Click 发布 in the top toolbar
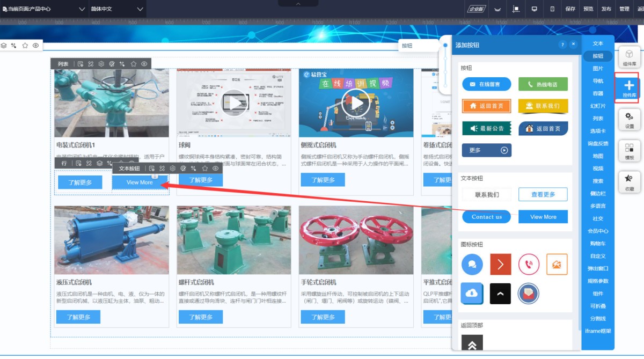The image size is (644, 359). 606,9
